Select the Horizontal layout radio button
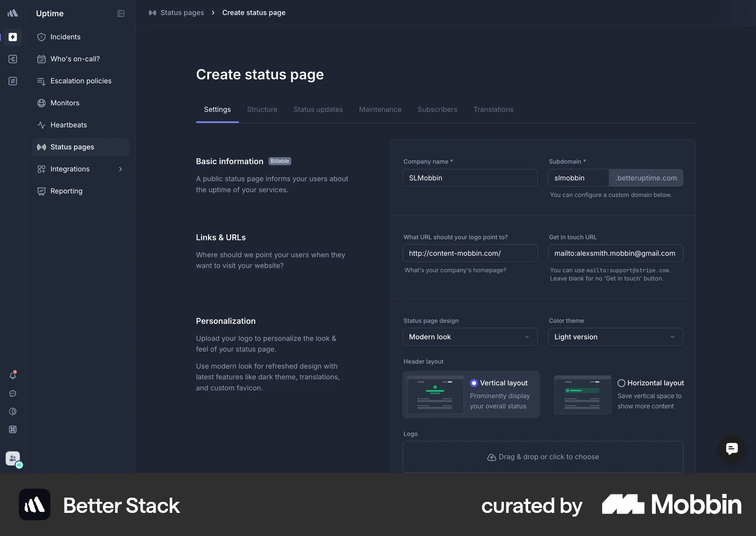The height and width of the screenshot is (536, 756). point(621,383)
